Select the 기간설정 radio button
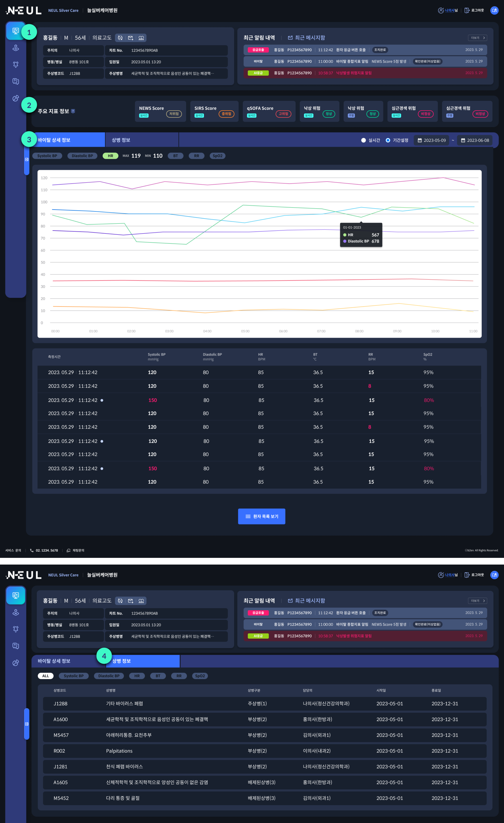The width and height of the screenshot is (504, 823). [x=388, y=140]
